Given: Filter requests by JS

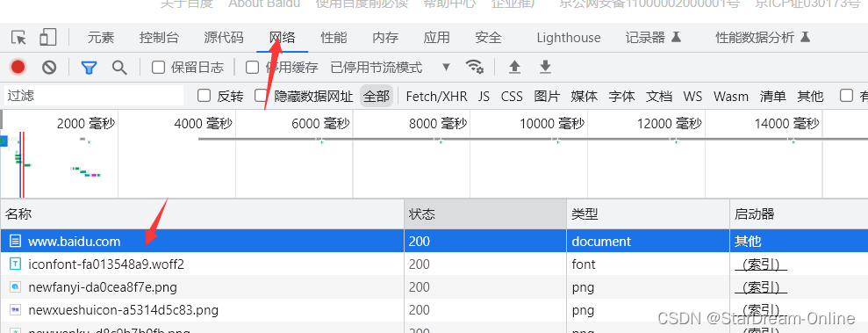Looking at the screenshot, I should pyautogui.click(x=484, y=96).
